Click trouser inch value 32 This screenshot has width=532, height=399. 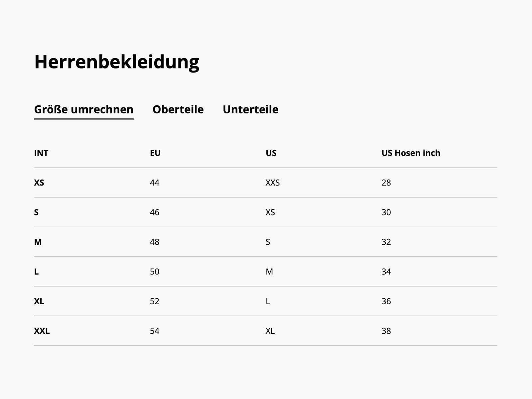coord(386,242)
